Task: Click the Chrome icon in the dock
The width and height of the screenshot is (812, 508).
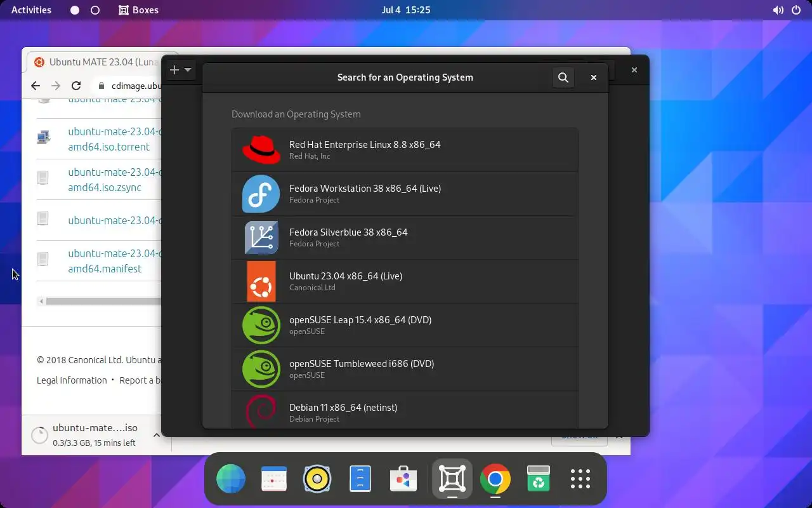Action: point(495,479)
